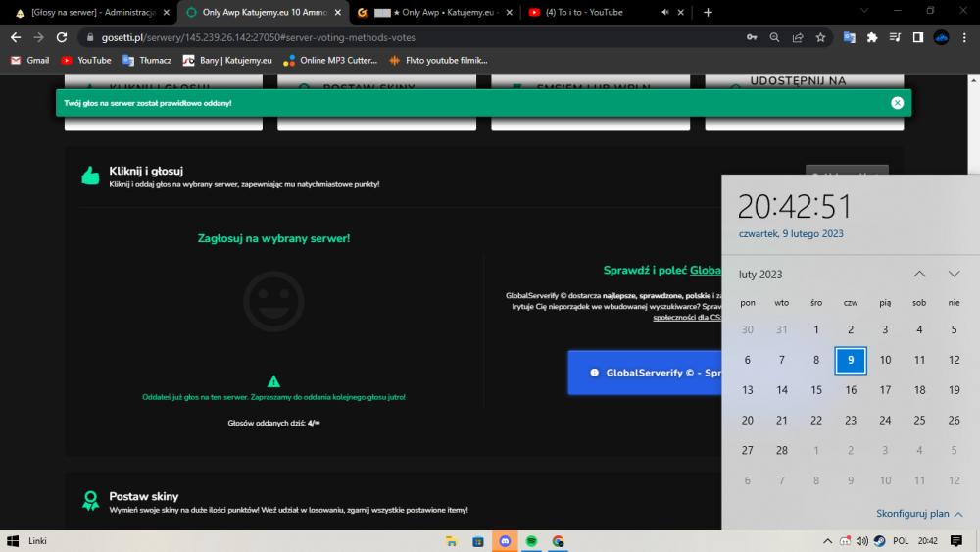Open File Explorer from taskbar
The image size is (980, 552).
[451, 541]
